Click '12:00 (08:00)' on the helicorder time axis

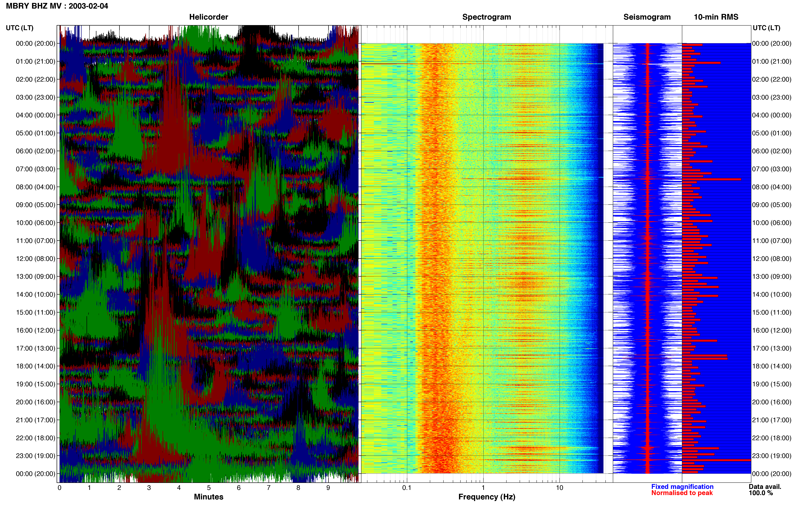click(x=36, y=259)
